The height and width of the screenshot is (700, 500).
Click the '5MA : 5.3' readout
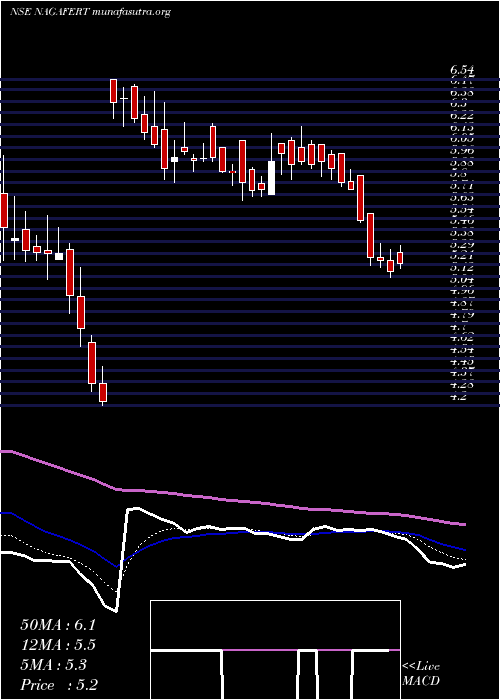coord(54,665)
